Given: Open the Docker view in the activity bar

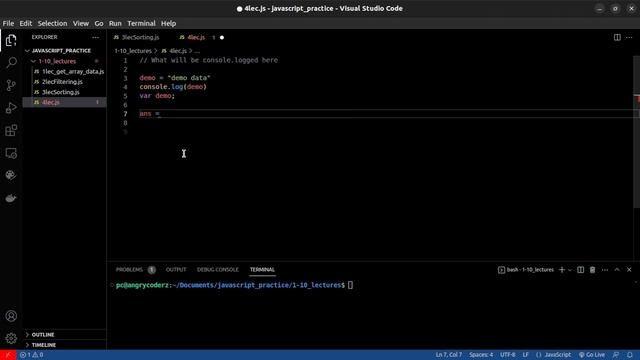Looking at the screenshot, I should point(11,198).
